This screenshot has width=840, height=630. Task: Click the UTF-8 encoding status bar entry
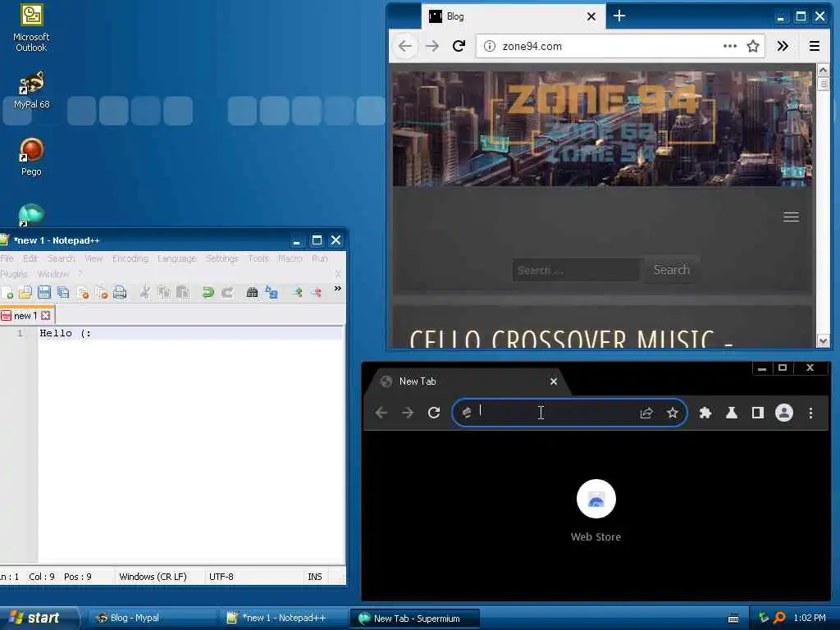click(x=221, y=577)
